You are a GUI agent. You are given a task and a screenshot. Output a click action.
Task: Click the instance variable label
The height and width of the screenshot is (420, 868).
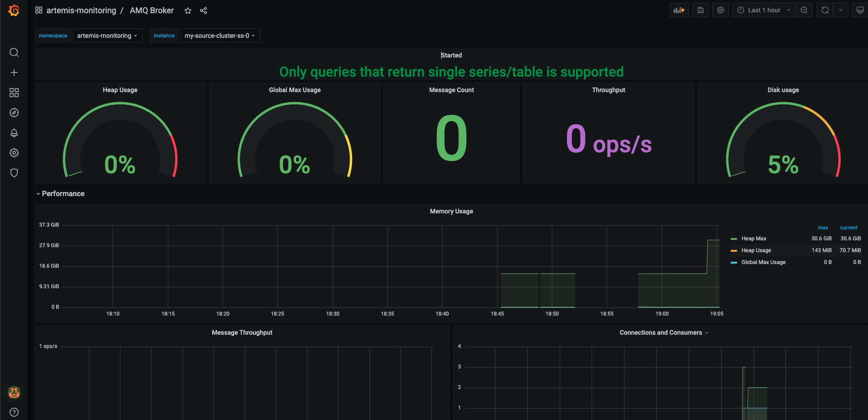pyautogui.click(x=164, y=36)
